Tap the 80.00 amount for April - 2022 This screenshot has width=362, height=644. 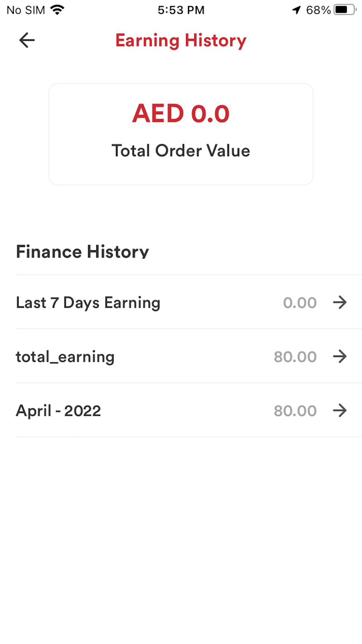point(295,411)
